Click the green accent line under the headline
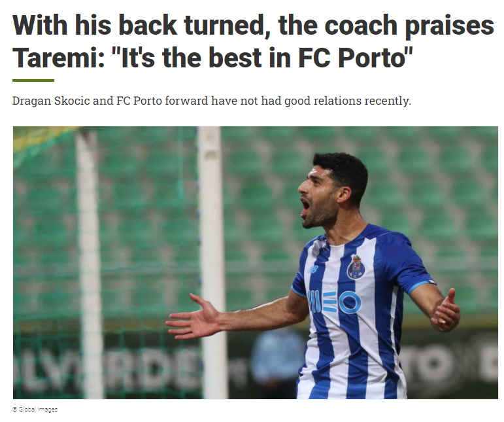504x422 pixels. [x=33, y=80]
